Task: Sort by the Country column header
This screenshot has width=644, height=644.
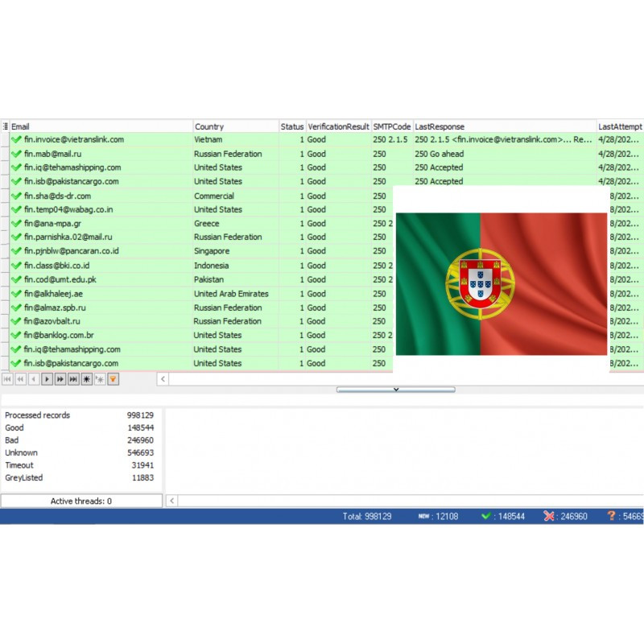Action: 235,126
